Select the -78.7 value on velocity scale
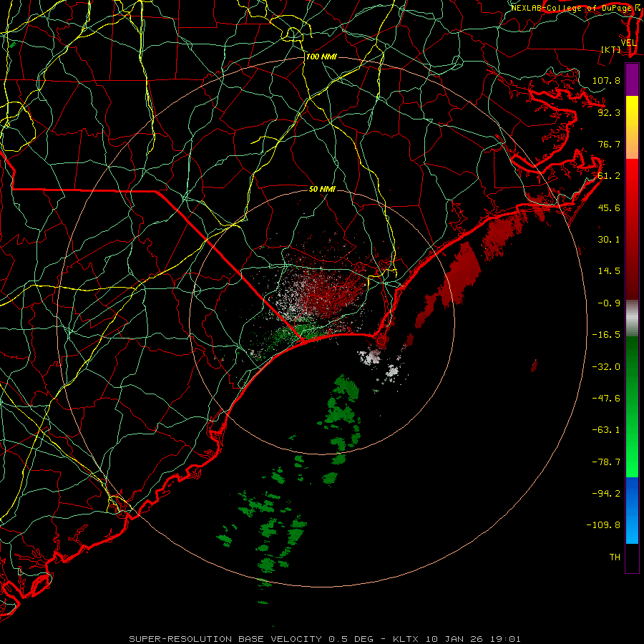644x644 pixels. pos(606,462)
